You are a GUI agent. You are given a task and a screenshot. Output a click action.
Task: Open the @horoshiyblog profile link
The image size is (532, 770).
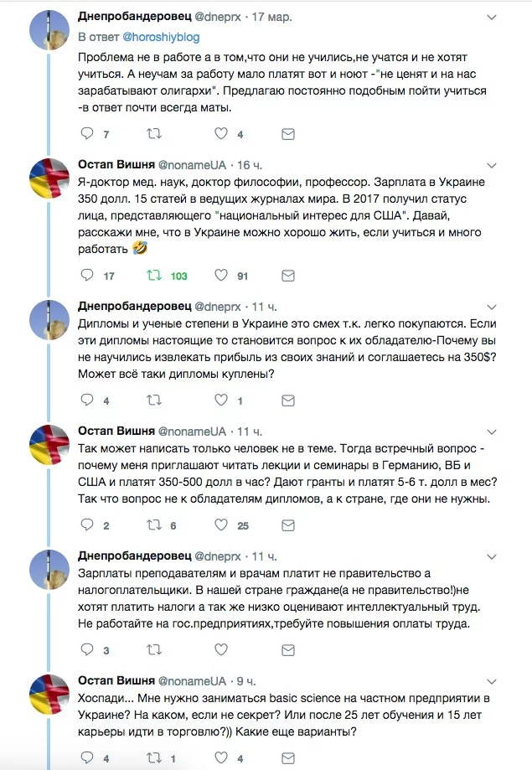(160, 37)
